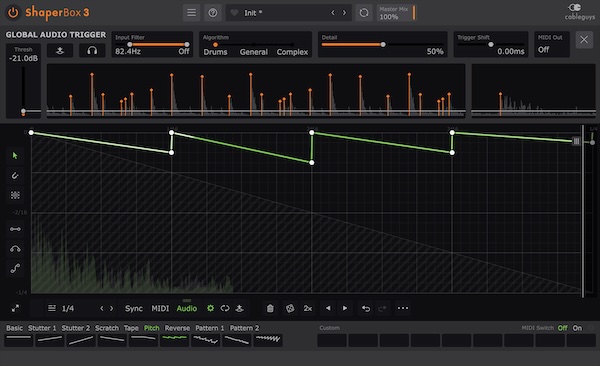Load the wave thumbnail under Pitch
This screenshot has width=600, height=366.
click(174, 340)
